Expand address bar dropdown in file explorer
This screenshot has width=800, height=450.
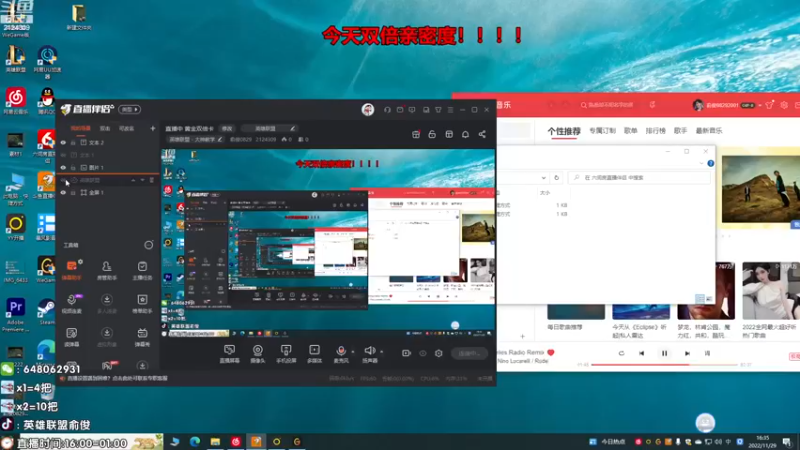(543, 178)
